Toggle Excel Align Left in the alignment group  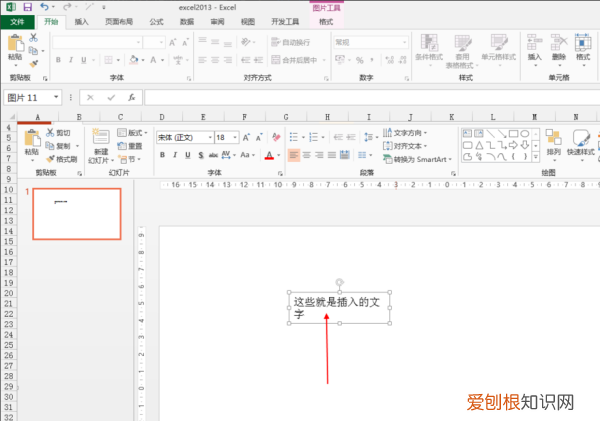[x=202, y=60]
